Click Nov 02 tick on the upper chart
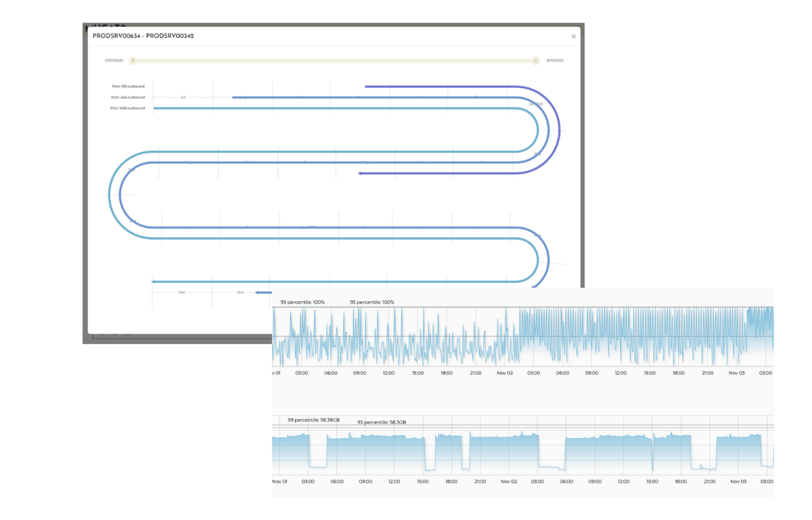 pos(505,372)
